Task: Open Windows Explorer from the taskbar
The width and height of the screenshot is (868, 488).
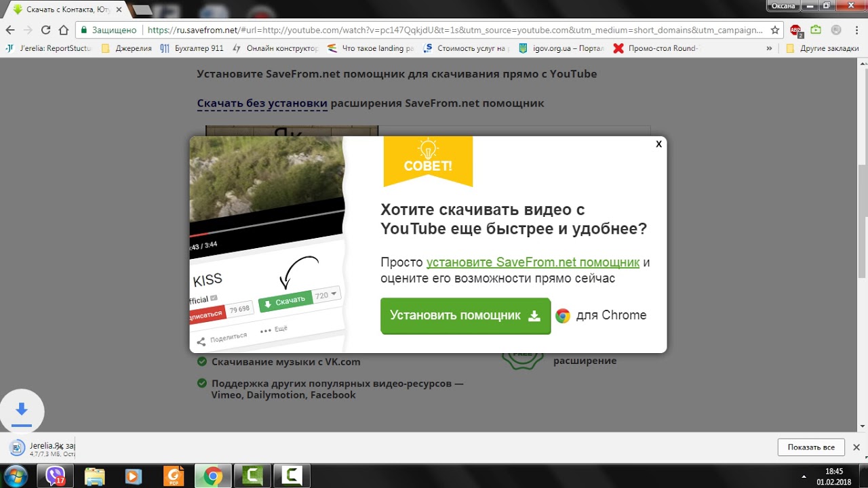Action: (95, 476)
